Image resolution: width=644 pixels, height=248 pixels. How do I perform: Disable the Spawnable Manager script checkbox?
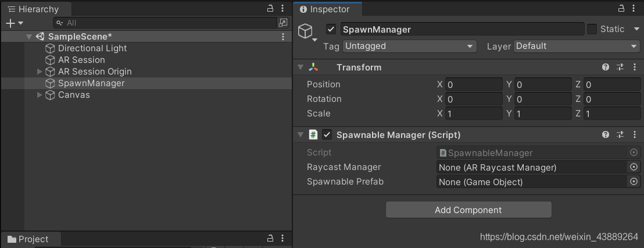pyautogui.click(x=327, y=134)
